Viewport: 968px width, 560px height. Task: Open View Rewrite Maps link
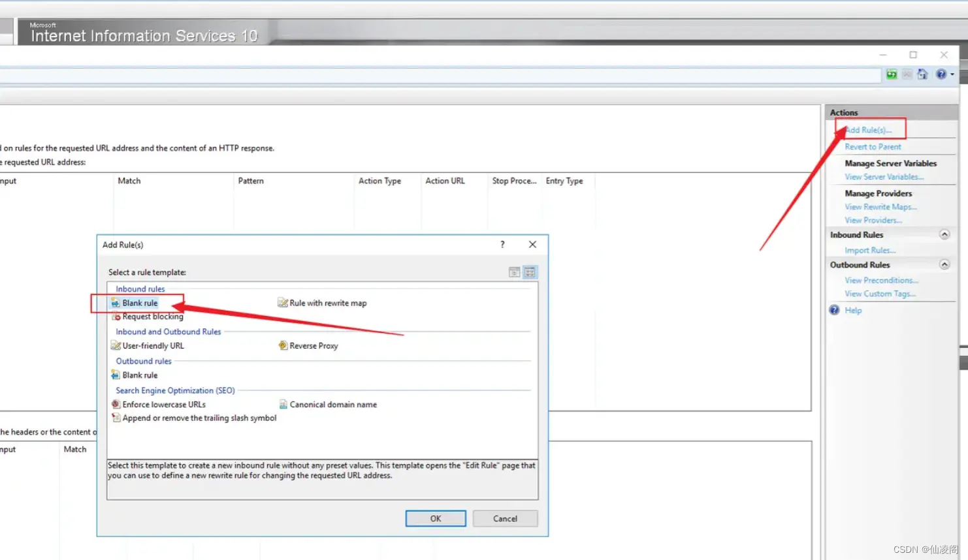click(881, 207)
